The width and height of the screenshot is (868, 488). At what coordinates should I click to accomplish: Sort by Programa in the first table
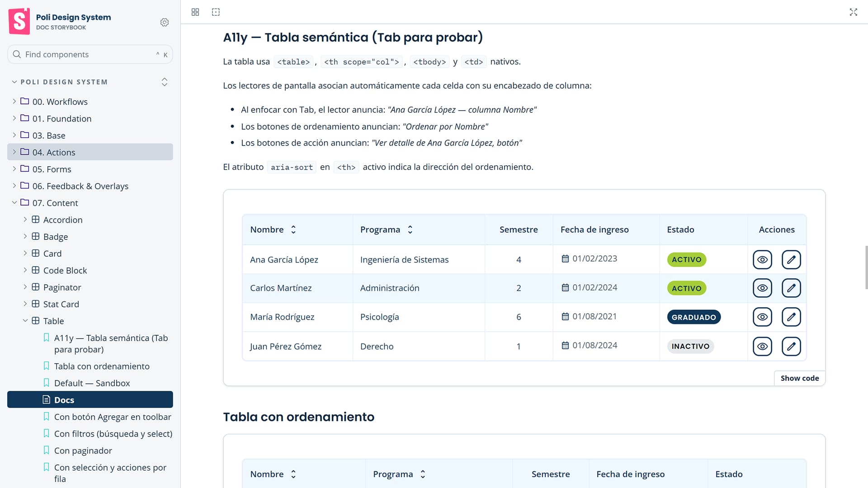[x=410, y=230]
